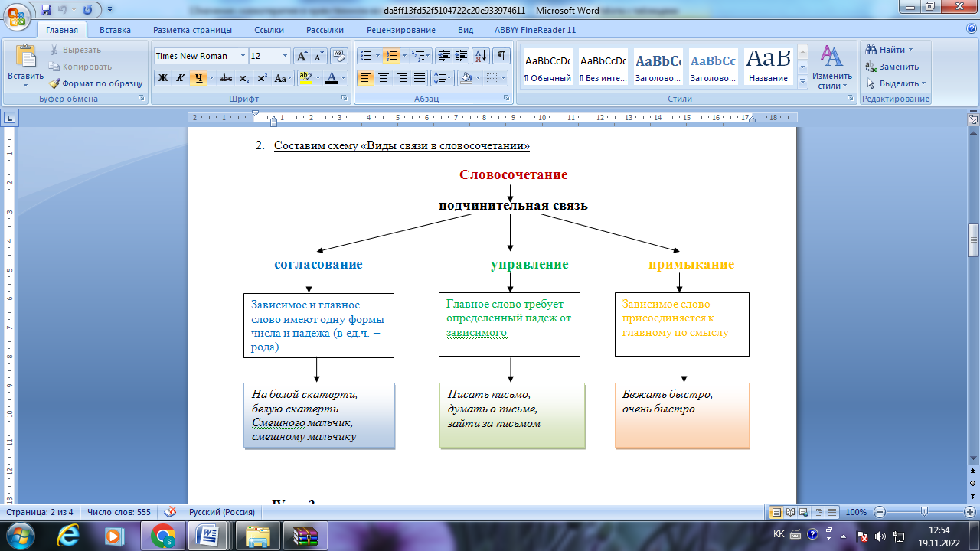Viewport: 980px width, 551px height.
Task: Switch to the Рассылки tab
Action: click(x=325, y=30)
